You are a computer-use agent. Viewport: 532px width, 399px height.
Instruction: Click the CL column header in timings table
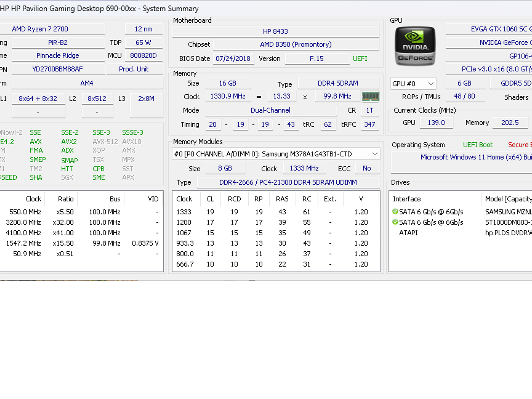(210, 199)
